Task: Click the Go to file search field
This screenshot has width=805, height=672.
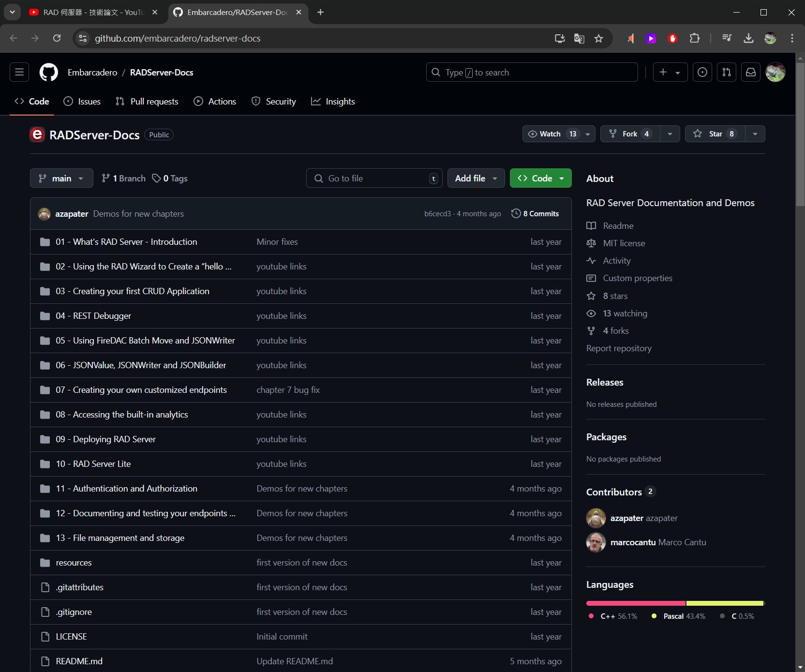Action: 374,179
